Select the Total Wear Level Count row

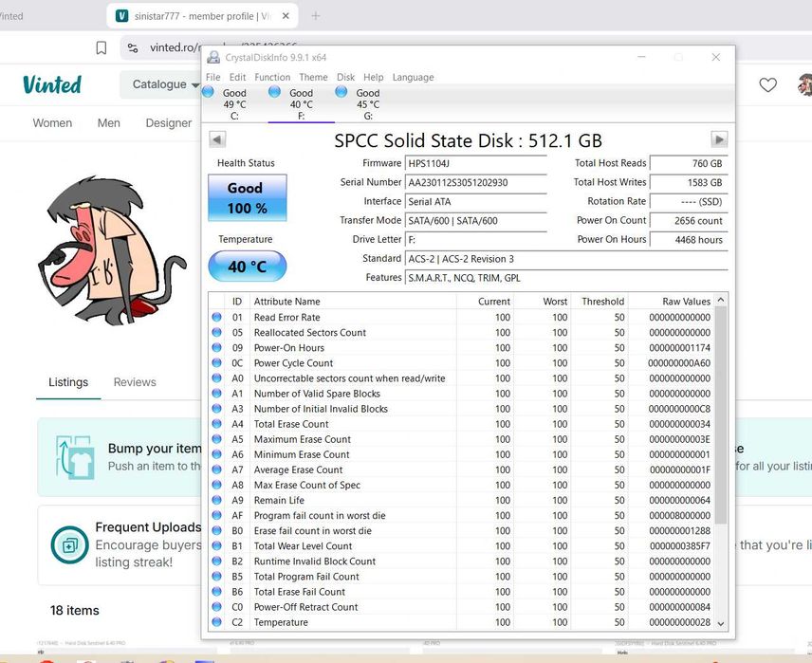coord(461,546)
